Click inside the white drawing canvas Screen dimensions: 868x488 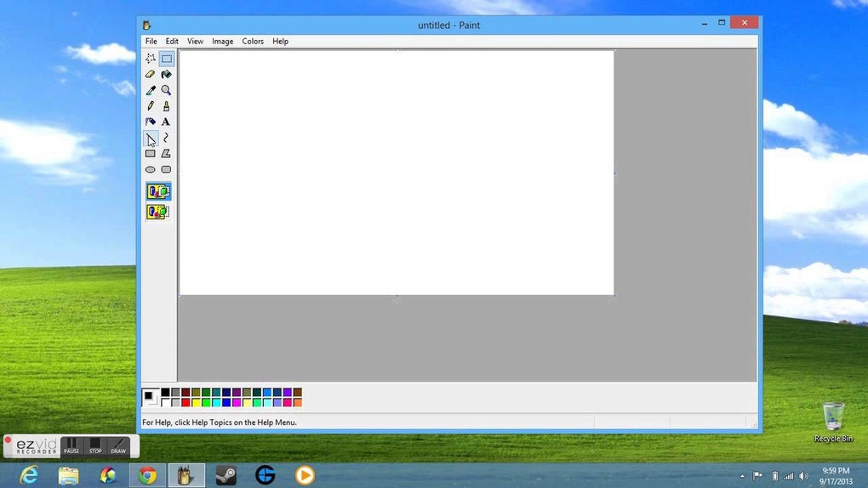point(397,173)
